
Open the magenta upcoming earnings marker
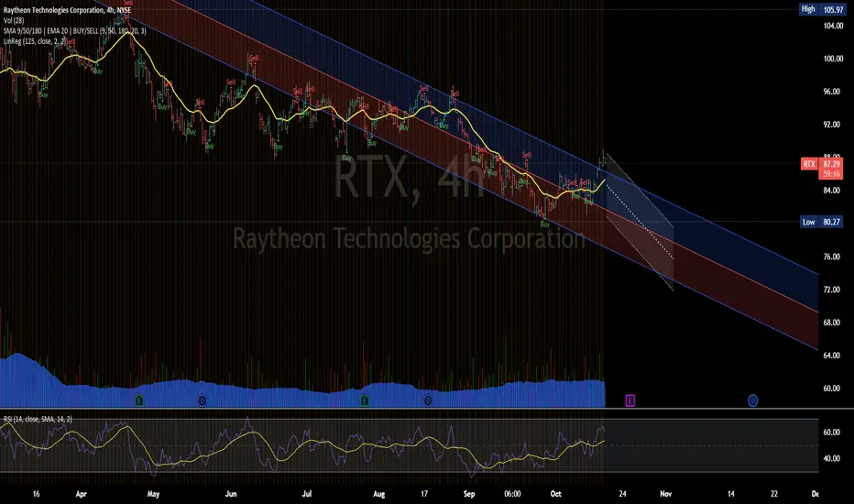(x=630, y=401)
